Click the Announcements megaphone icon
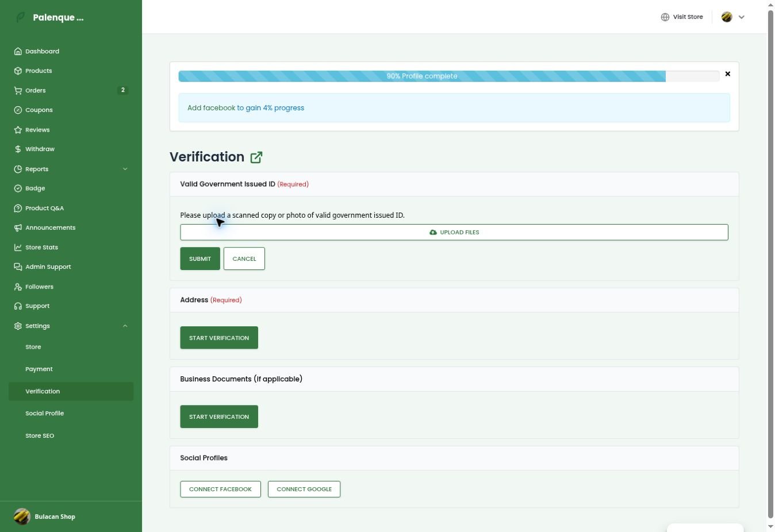 (18, 228)
